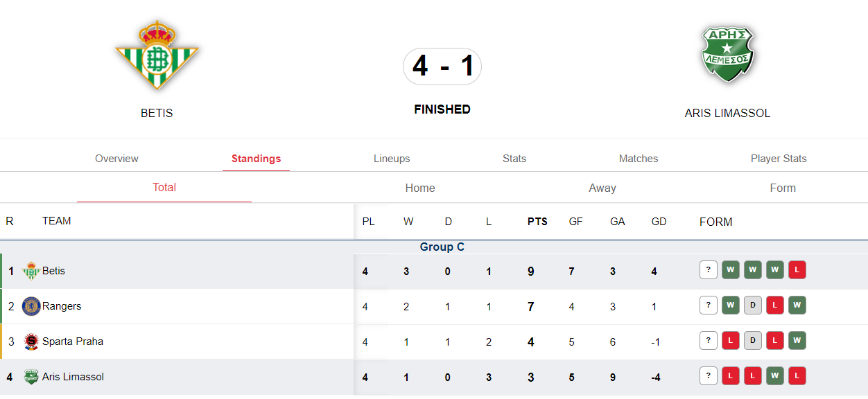Click the large Betis crest logo
Viewport: 868px width, 399px height.
coord(157,55)
